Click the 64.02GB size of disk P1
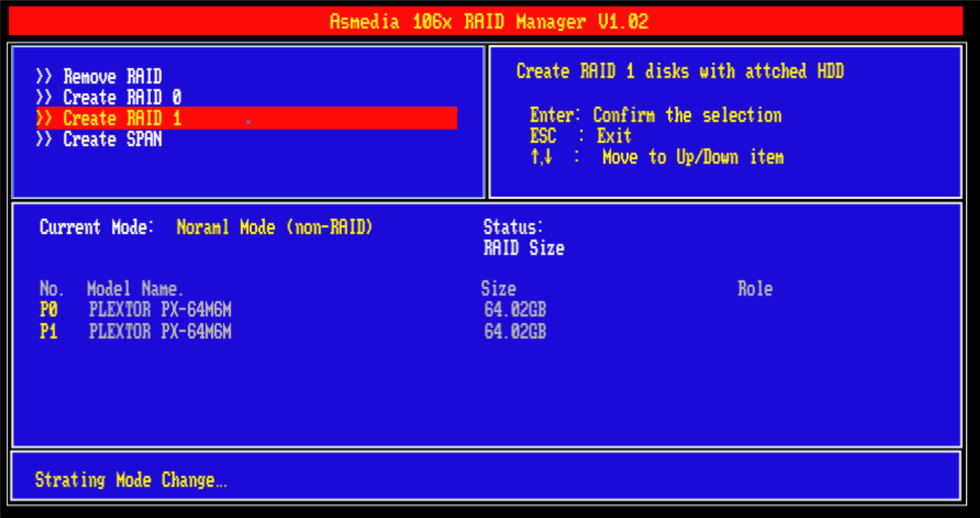 tap(515, 332)
